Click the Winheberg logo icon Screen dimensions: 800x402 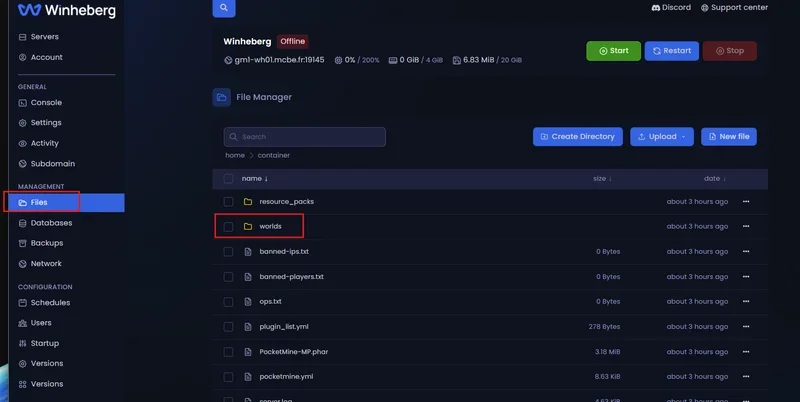tap(29, 10)
